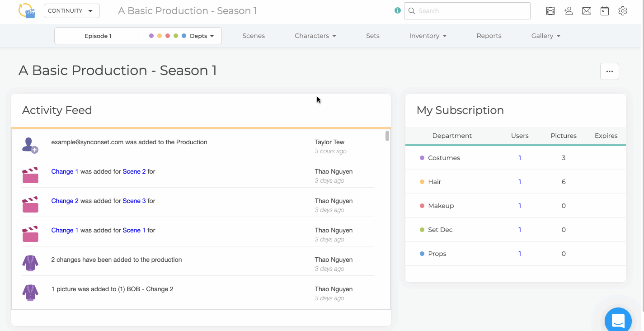Open Makeup users count link
The width and height of the screenshot is (644, 331).
[520, 206]
